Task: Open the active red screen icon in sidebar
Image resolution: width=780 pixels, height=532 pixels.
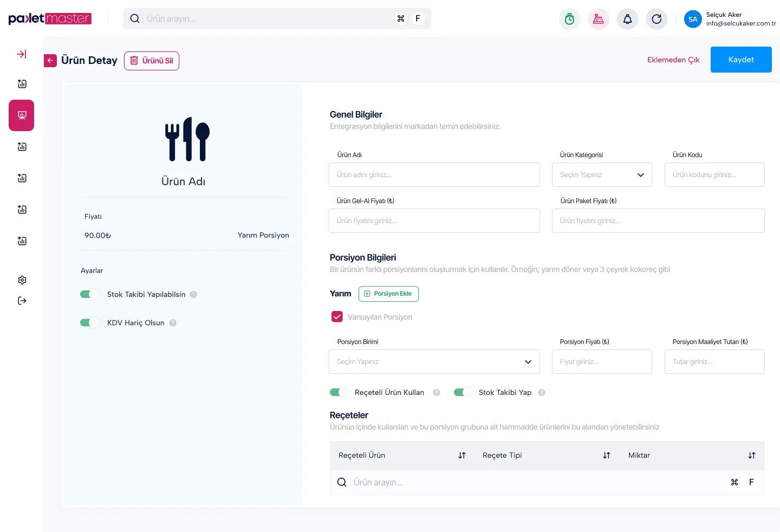Action: 22,115
